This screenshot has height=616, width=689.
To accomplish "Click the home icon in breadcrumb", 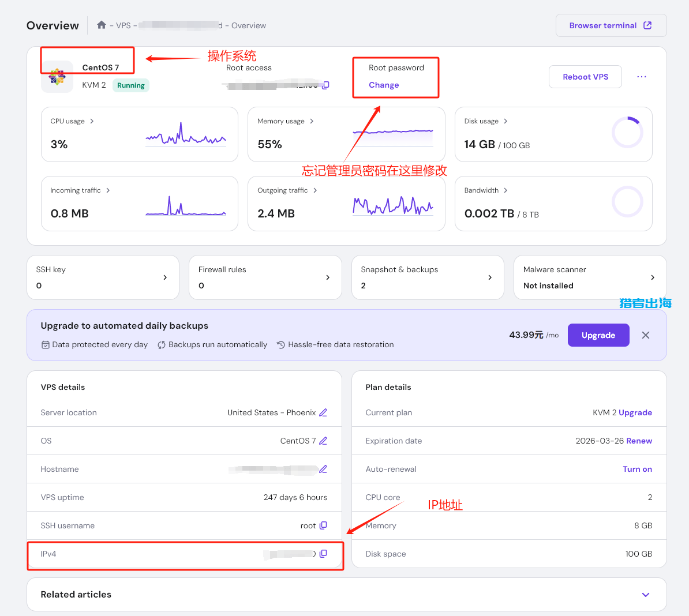I will (x=102, y=25).
